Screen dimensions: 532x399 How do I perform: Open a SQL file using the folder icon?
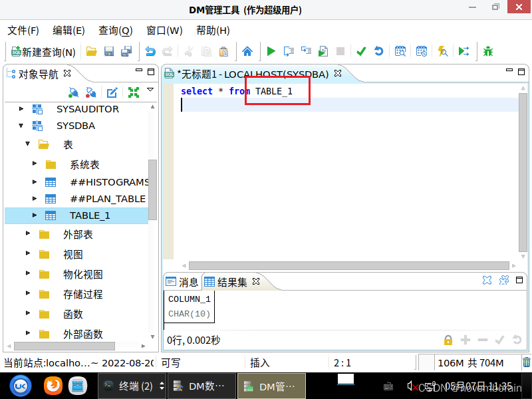(91, 51)
